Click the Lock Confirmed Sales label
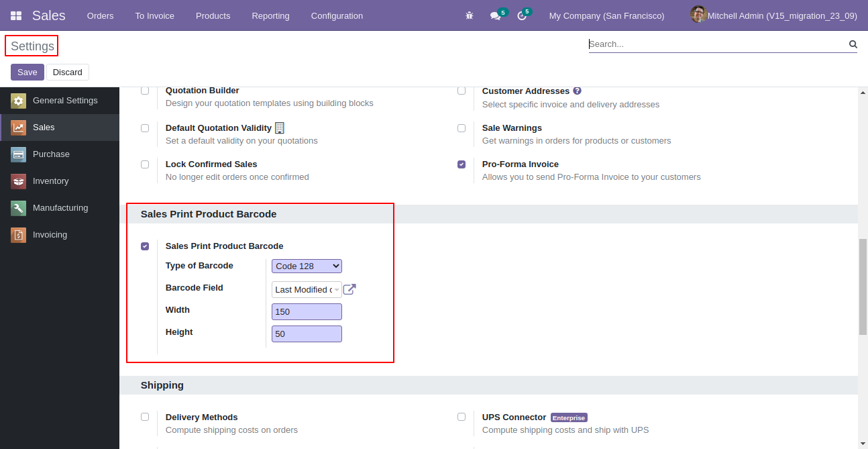This screenshot has width=868, height=449. pos(211,164)
